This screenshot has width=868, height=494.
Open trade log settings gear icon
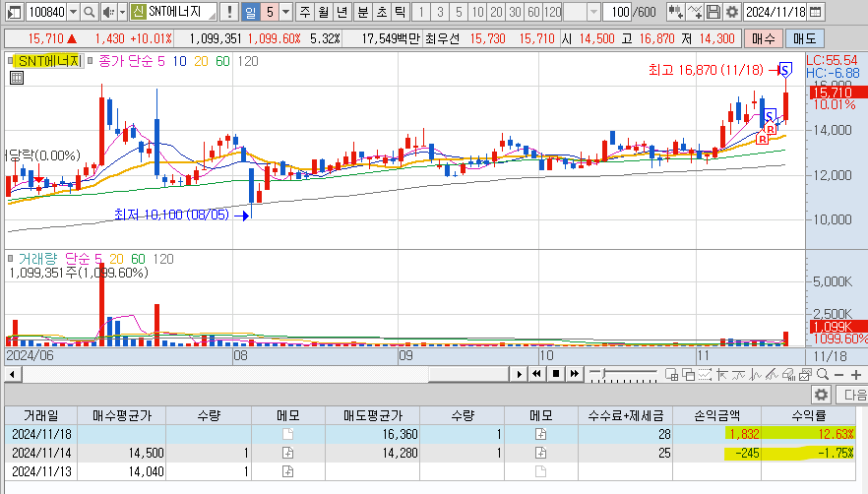pyautogui.click(x=821, y=395)
